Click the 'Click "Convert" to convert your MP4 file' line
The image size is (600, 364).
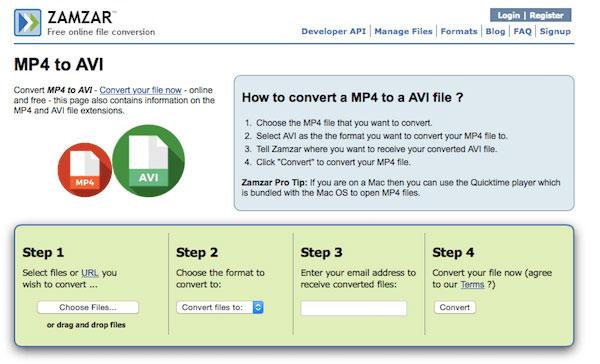pos(333,162)
